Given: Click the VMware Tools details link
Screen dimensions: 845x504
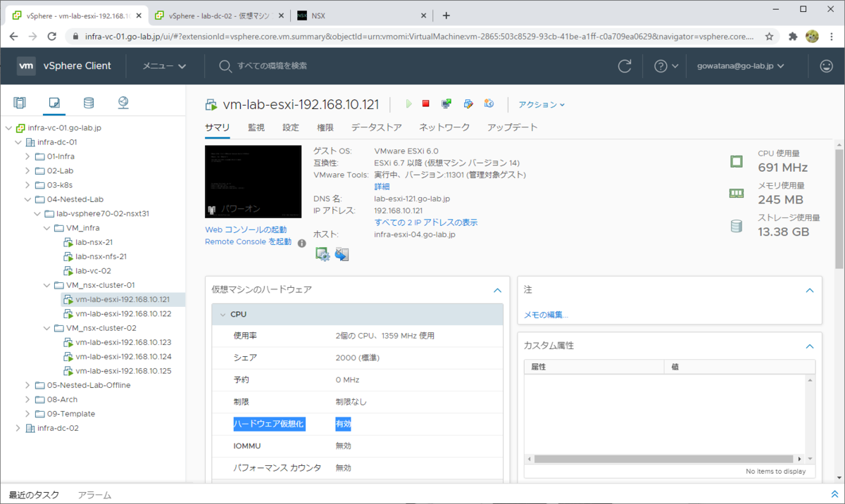Looking at the screenshot, I should 382,187.
